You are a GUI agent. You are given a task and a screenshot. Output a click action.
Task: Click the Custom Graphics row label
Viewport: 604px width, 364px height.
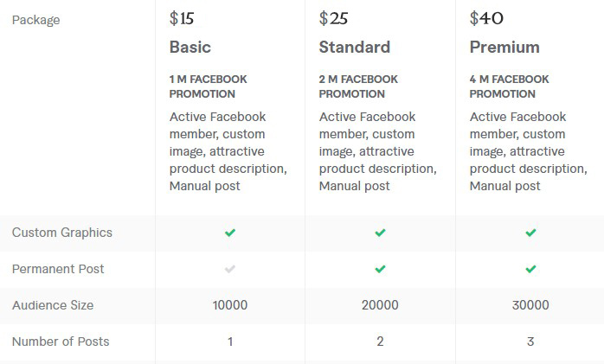[x=62, y=233]
